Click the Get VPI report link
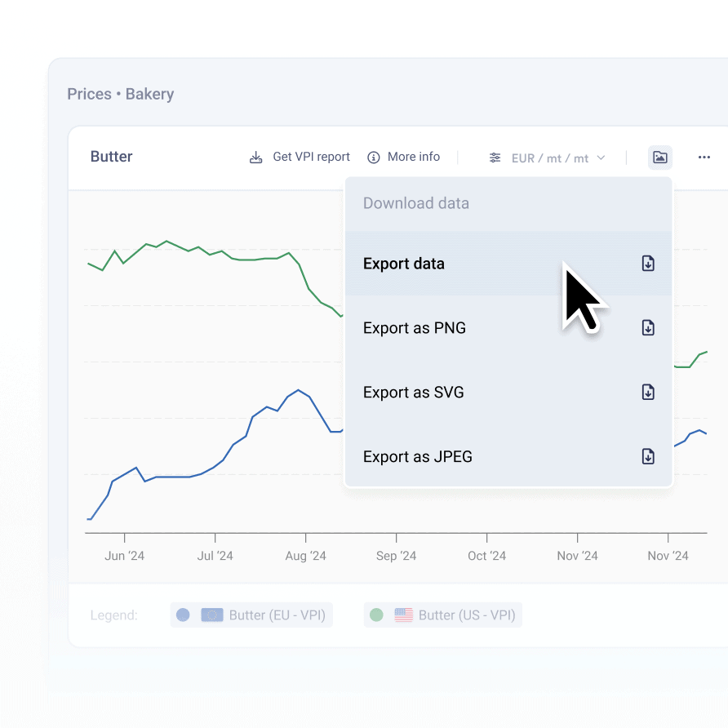The width and height of the screenshot is (728, 728). 311,157
